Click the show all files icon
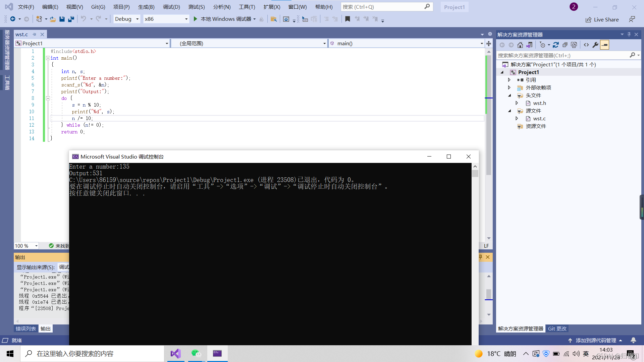Image resolution: width=644 pixels, height=362 pixels. [x=574, y=45]
